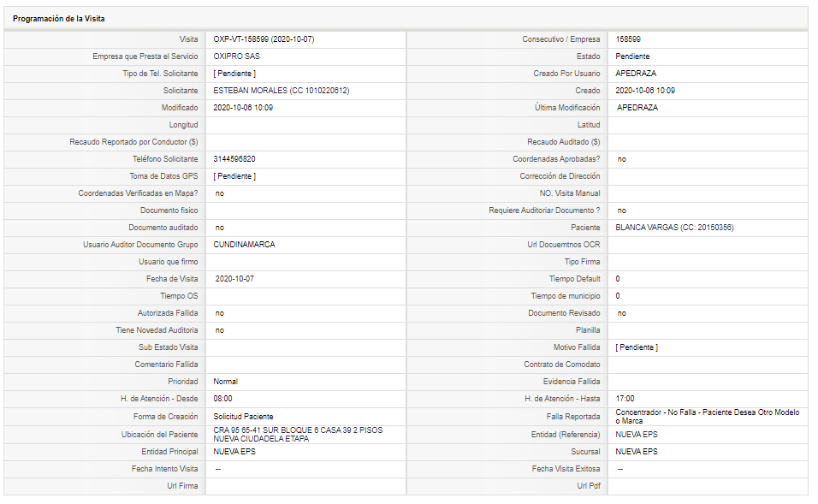818x504 pixels.
Task: Click the label 'Coordenadas Aprobadas?'
Action: 556,159
